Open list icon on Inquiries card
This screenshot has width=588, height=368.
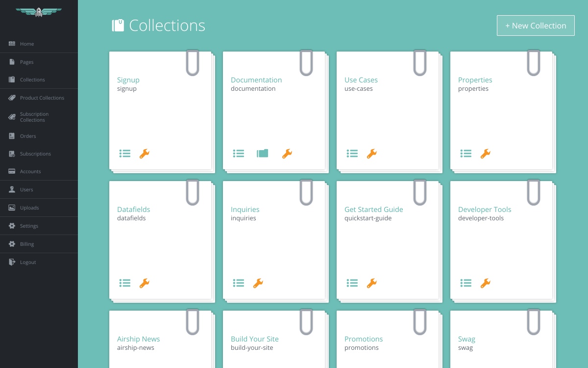tap(239, 283)
